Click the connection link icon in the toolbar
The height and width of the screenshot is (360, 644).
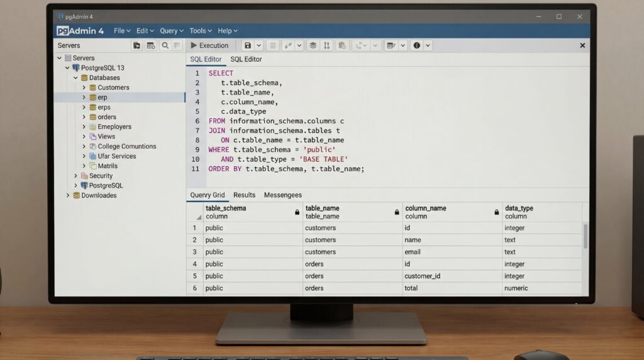(x=288, y=45)
